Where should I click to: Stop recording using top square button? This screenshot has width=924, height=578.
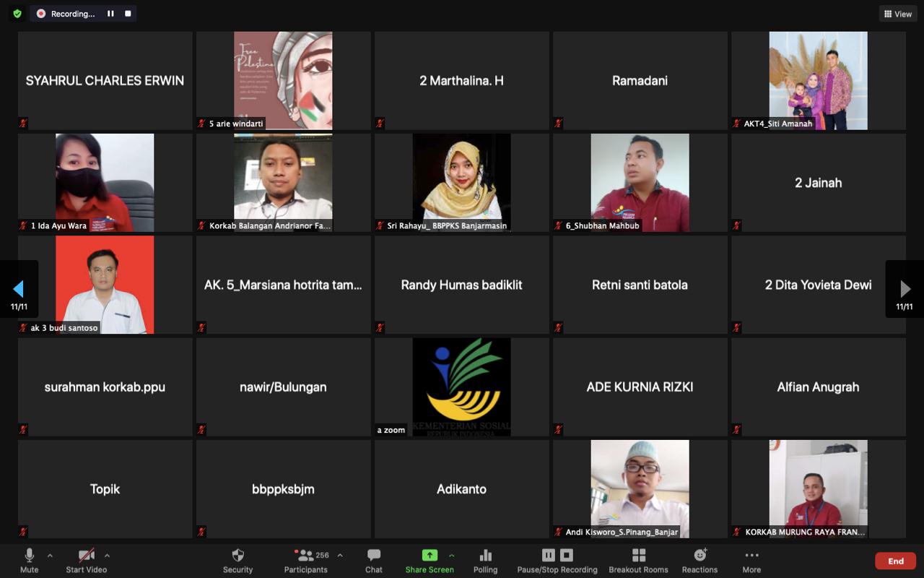(128, 14)
